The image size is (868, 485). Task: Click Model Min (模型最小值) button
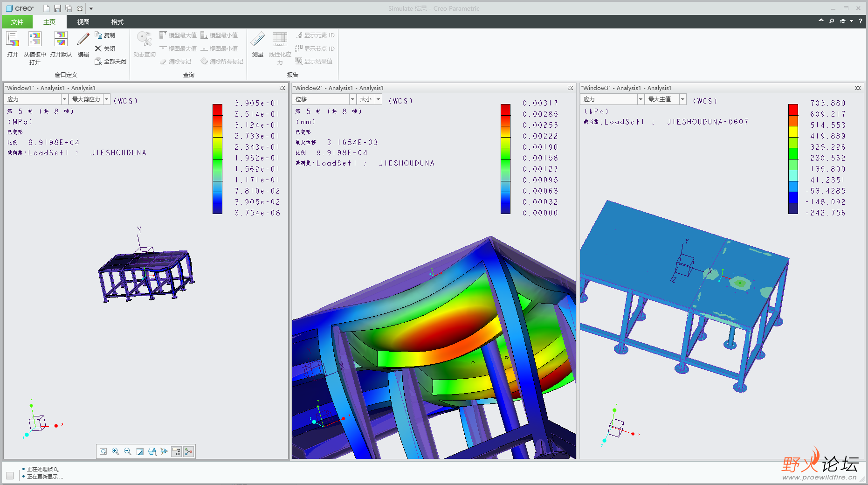pyautogui.click(x=219, y=35)
